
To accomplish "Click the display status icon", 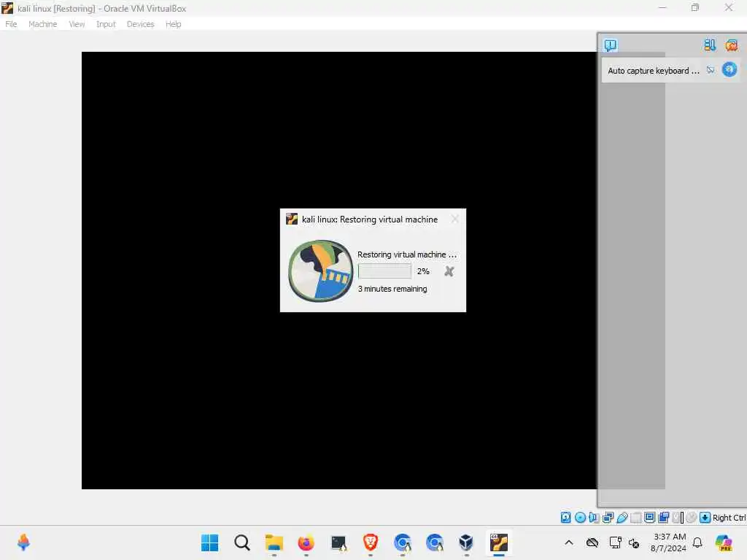I will 649,518.
